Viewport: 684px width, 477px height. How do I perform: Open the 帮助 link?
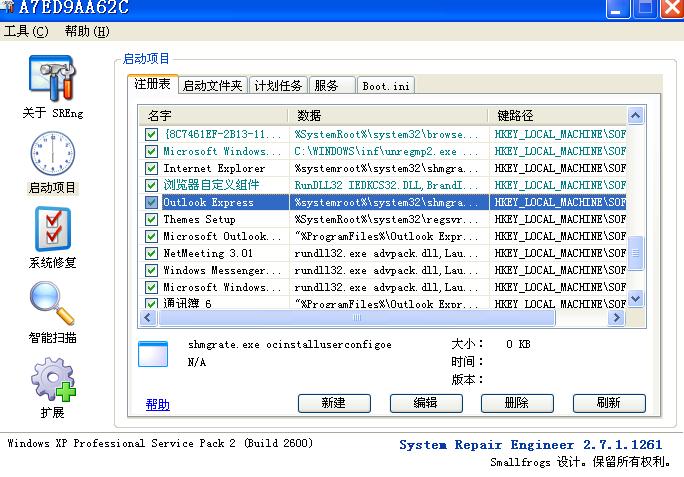(x=157, y=405)
